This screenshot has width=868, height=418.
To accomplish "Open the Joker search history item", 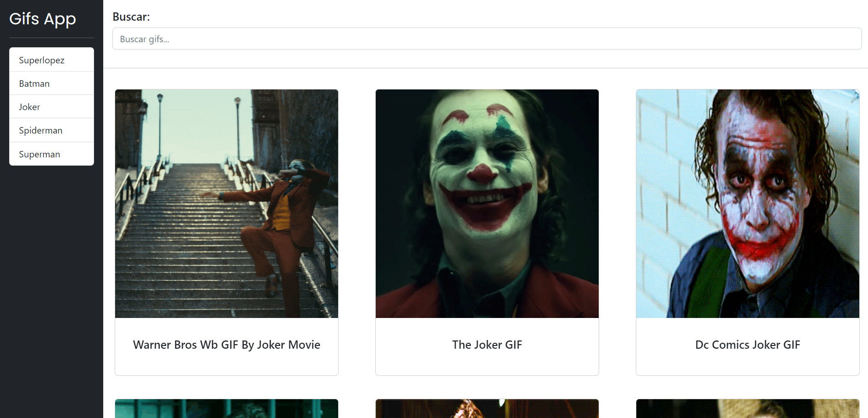I will [x=51, y=107].
